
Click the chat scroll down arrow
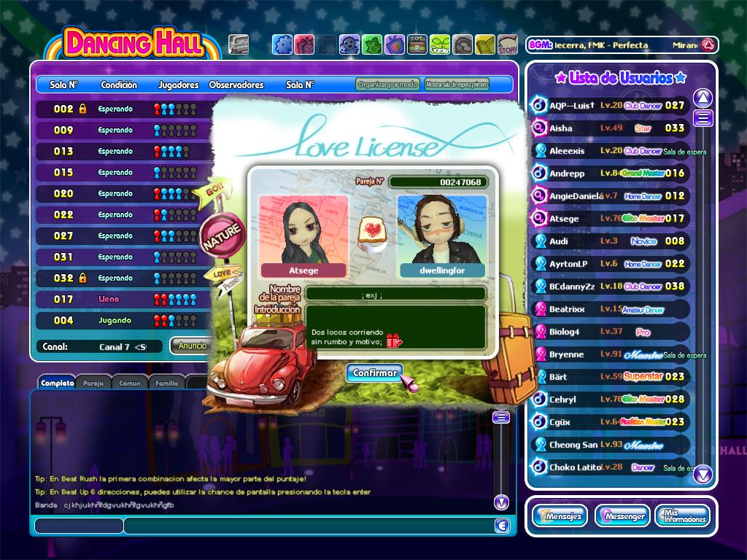pos(501,502)
